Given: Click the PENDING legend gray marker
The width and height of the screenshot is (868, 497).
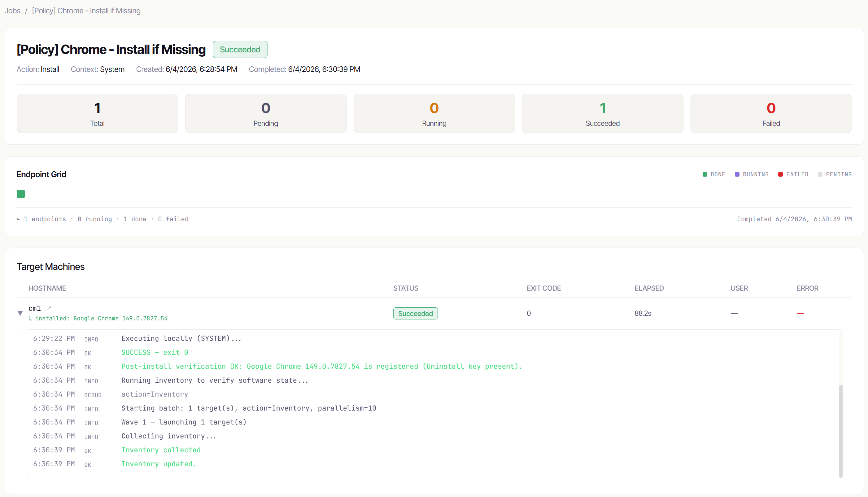Looking at the screenshot, I should click(x=820, y=174).
